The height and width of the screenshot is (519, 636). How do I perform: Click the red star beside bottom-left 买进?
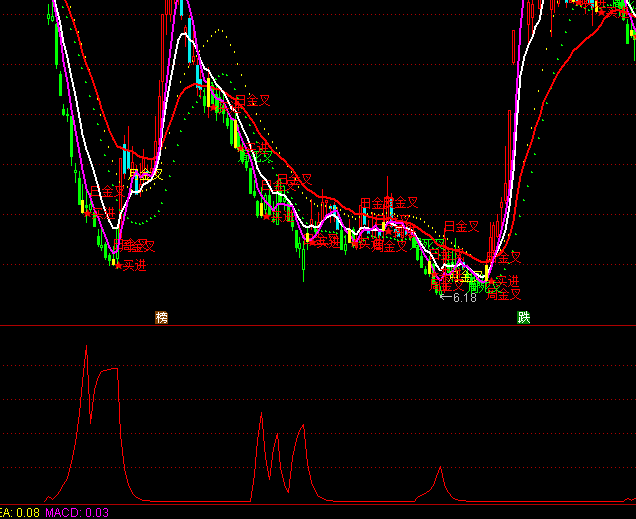(x=117, y=266)
